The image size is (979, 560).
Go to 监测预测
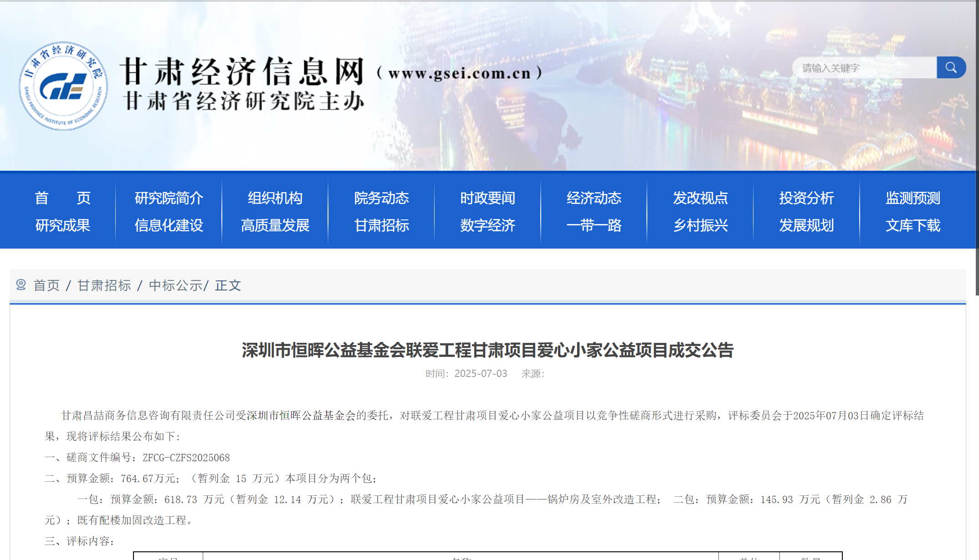click(x=913, y=198)
